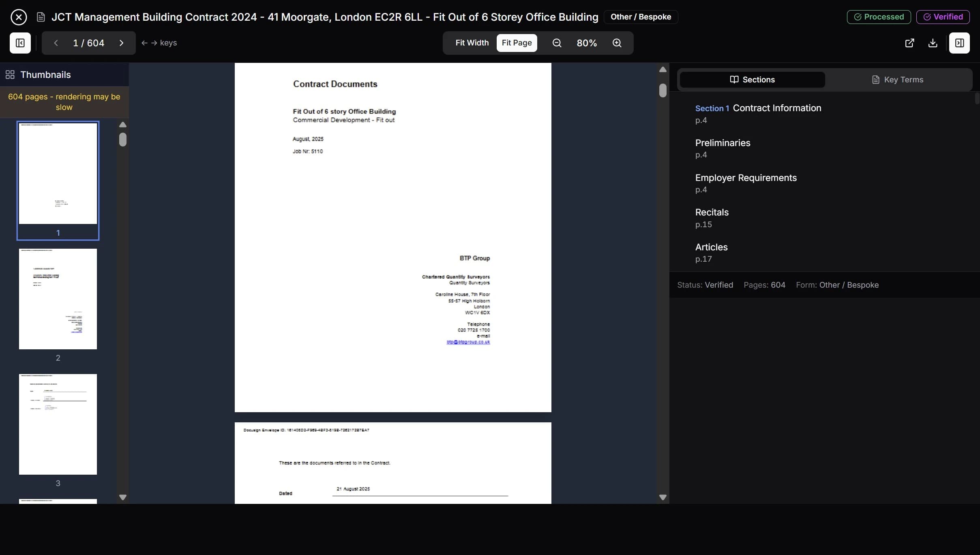This screenshot has width=980, height=555.
Task: Click the document icon beside the contract title
Action: 40,17
